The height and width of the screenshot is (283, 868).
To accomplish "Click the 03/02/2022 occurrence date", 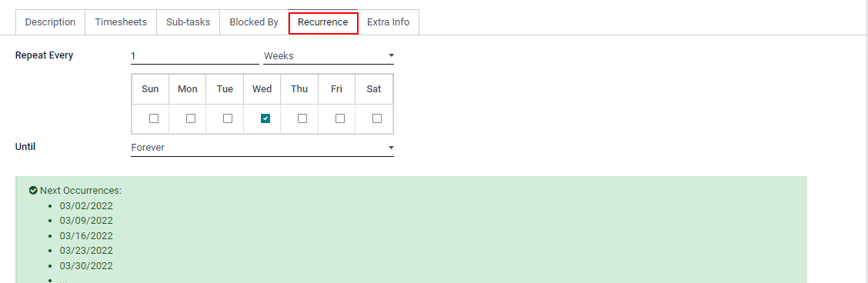I will click(86, 205).
